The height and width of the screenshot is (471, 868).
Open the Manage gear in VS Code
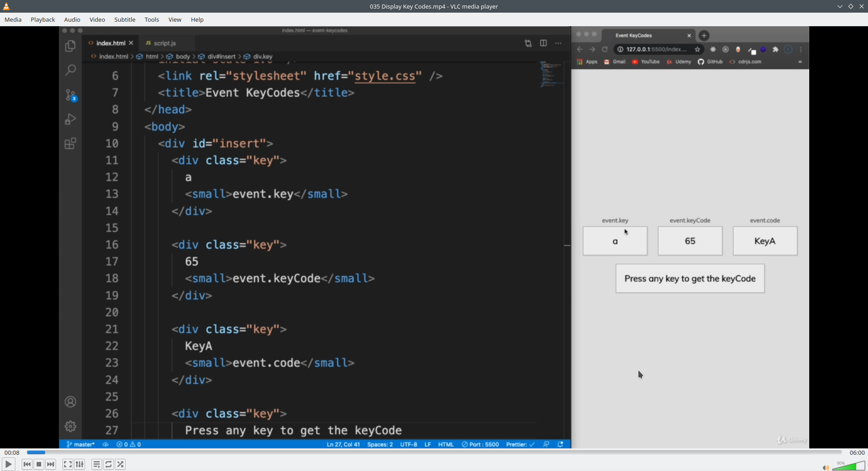tap(71, 426)
